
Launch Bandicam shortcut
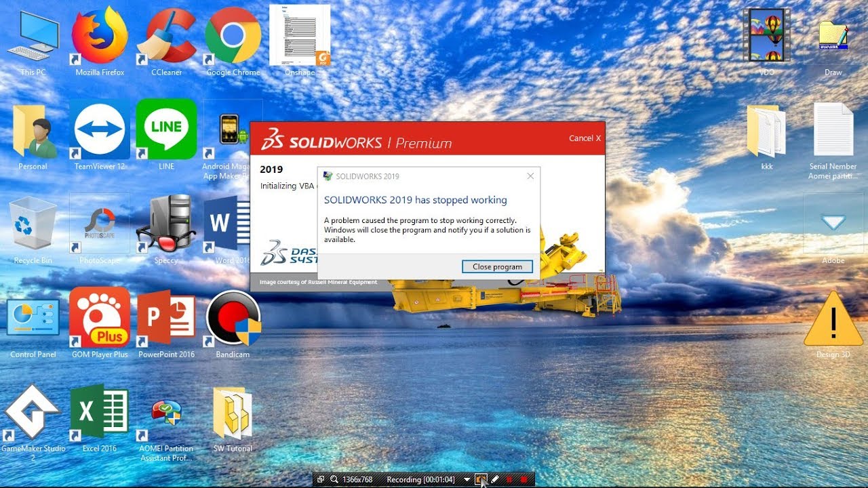pyautogui.click(x=233, y=324)
